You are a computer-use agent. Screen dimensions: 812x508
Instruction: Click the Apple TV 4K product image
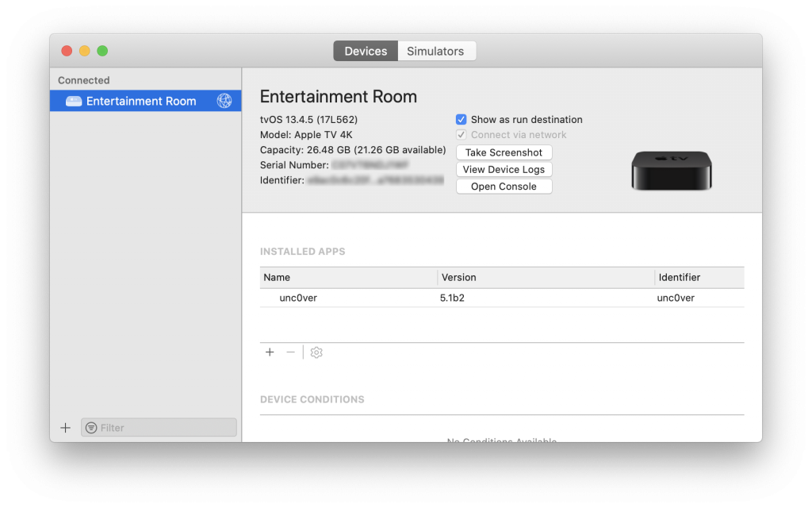click(671, 168)
